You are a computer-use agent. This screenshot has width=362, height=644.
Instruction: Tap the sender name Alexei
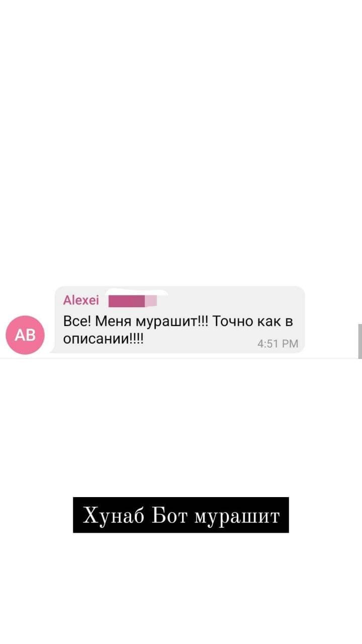(81, 301)
